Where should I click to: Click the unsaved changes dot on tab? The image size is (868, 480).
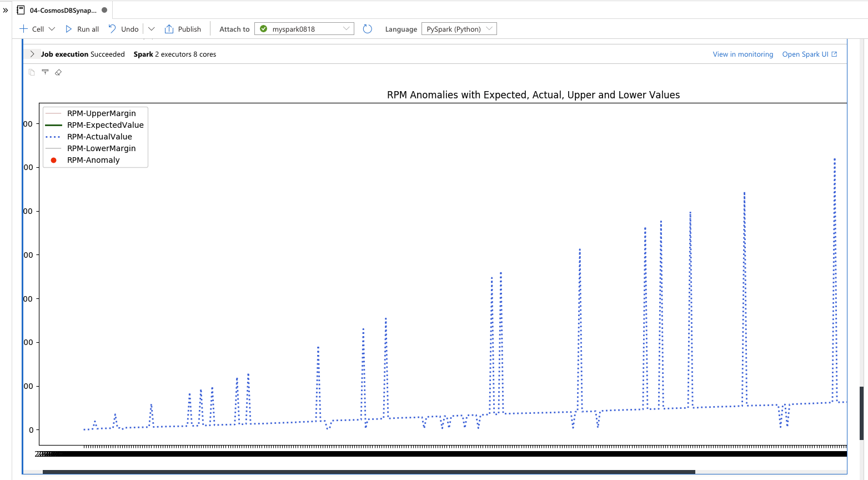[104, 10]
